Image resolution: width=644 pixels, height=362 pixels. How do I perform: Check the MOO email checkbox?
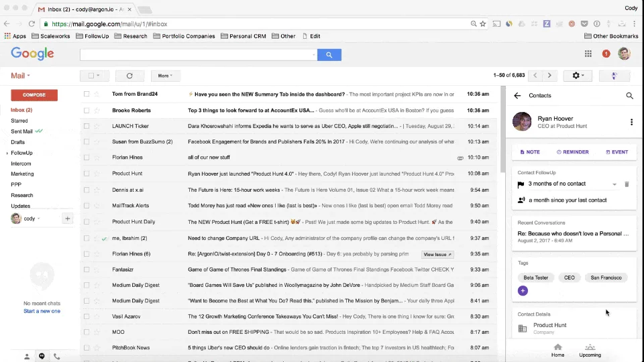coord(87,332)
